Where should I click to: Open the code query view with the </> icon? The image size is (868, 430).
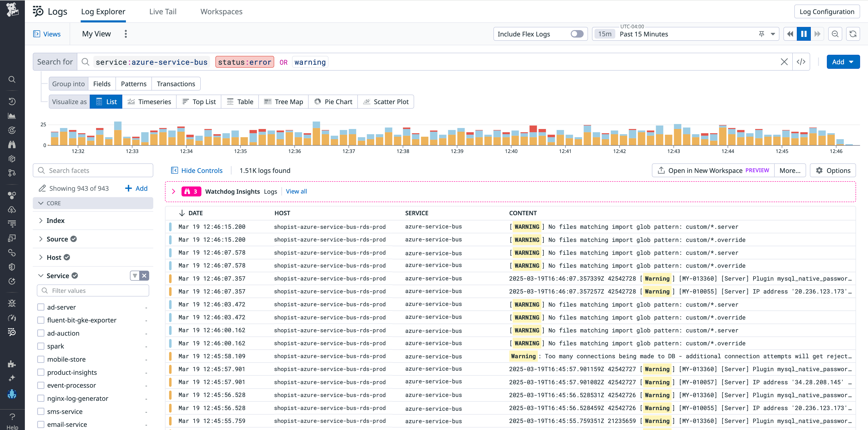(801, 62)
